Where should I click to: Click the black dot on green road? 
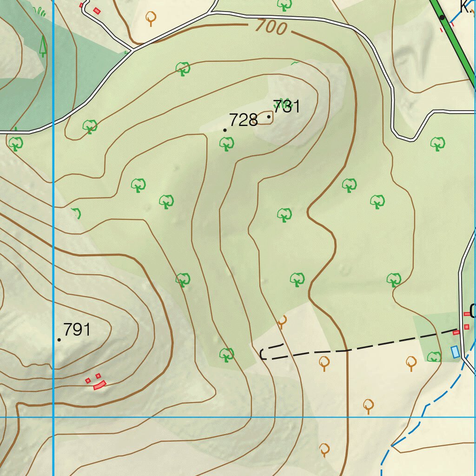(442, 18)
